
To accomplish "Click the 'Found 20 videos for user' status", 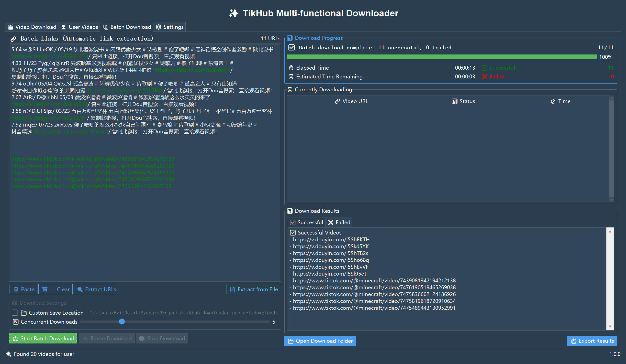I will tap(44, 354).
